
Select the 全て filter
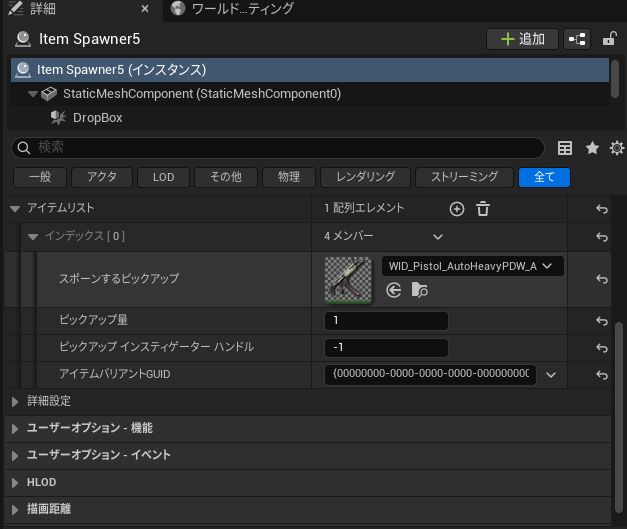tap(544, 177)
